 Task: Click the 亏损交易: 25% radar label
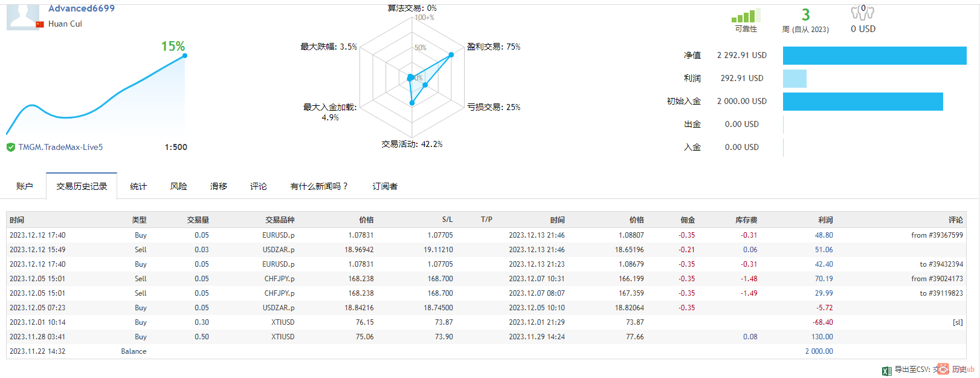pyautogui.click(x=494, y=107)
